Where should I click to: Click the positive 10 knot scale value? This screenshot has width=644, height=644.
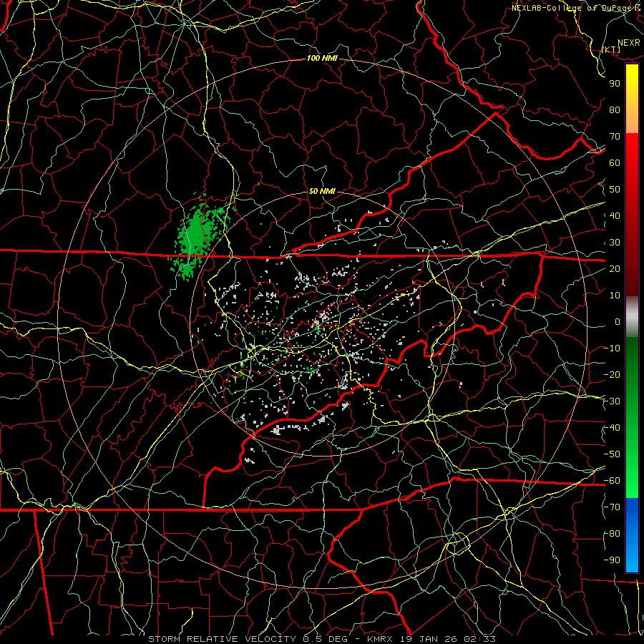[615, 296]
